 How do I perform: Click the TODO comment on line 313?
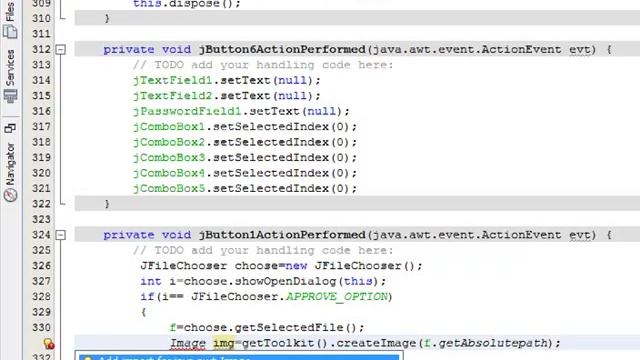263,65
